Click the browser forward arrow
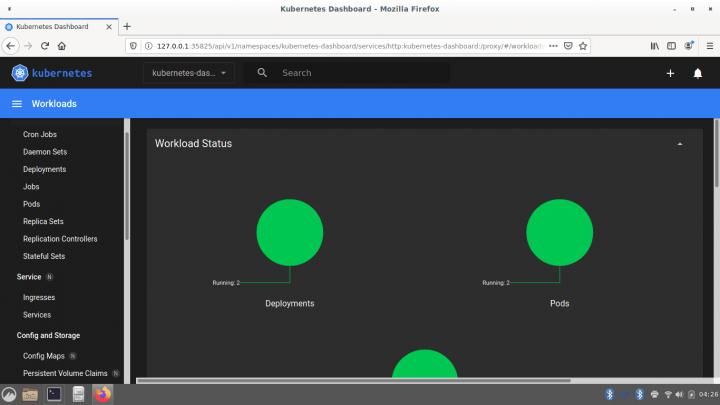The width and height of the screenshot is (720, 405). pos(28,46)
